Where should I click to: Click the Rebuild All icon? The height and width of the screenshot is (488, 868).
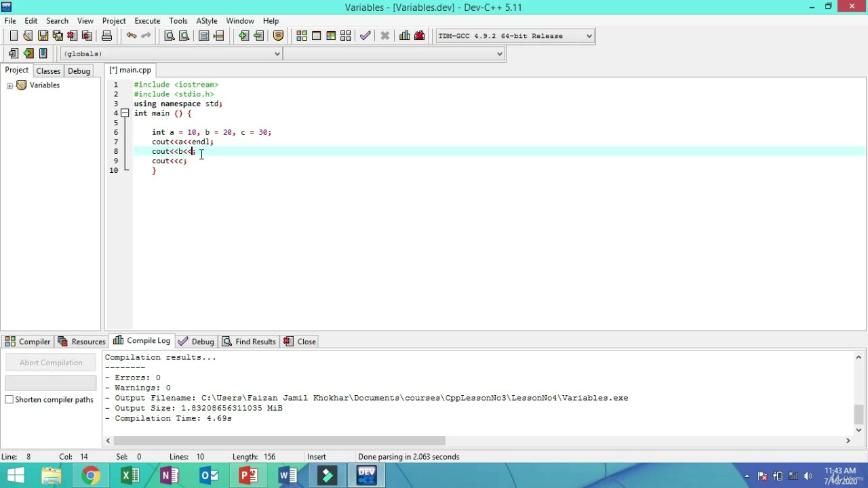tap(346, 36)
